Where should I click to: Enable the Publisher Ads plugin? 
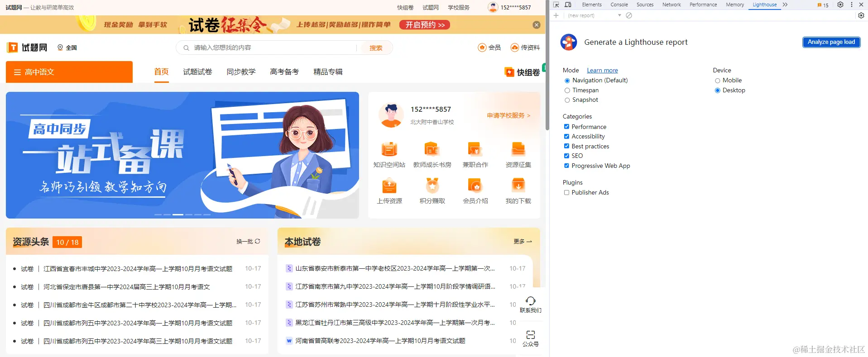click(566, 192)
